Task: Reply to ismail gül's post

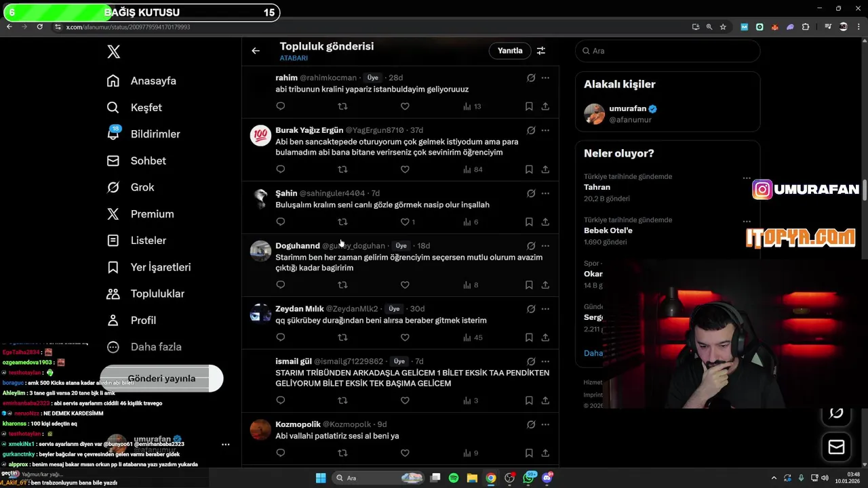Action: point(281,401)
